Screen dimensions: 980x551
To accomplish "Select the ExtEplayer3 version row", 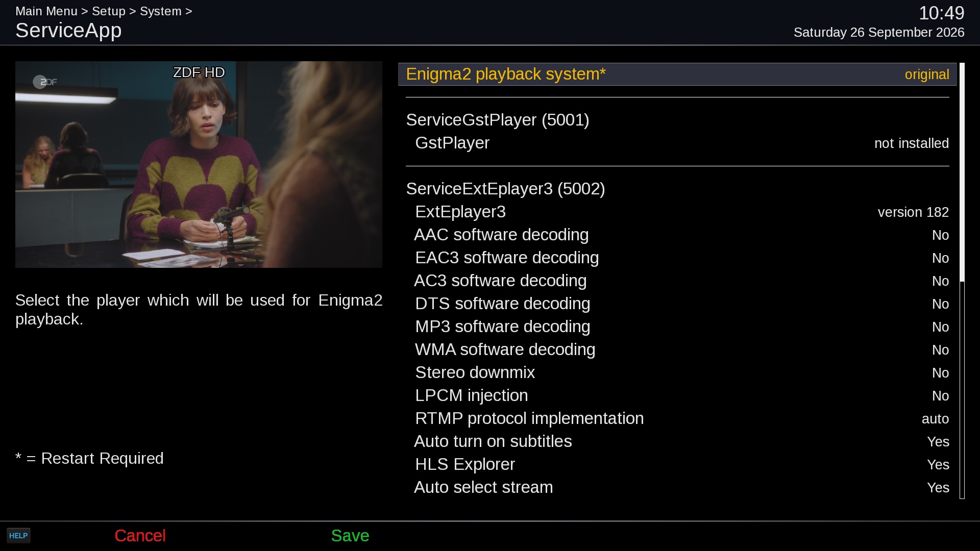I will tap(677, 212).
